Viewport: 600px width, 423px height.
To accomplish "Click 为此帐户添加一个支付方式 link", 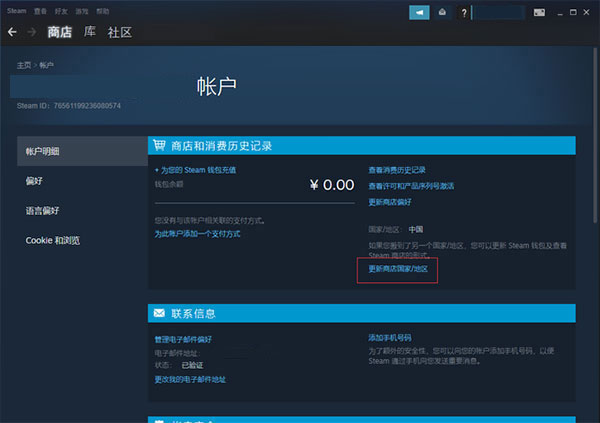I will click(197, 234).
